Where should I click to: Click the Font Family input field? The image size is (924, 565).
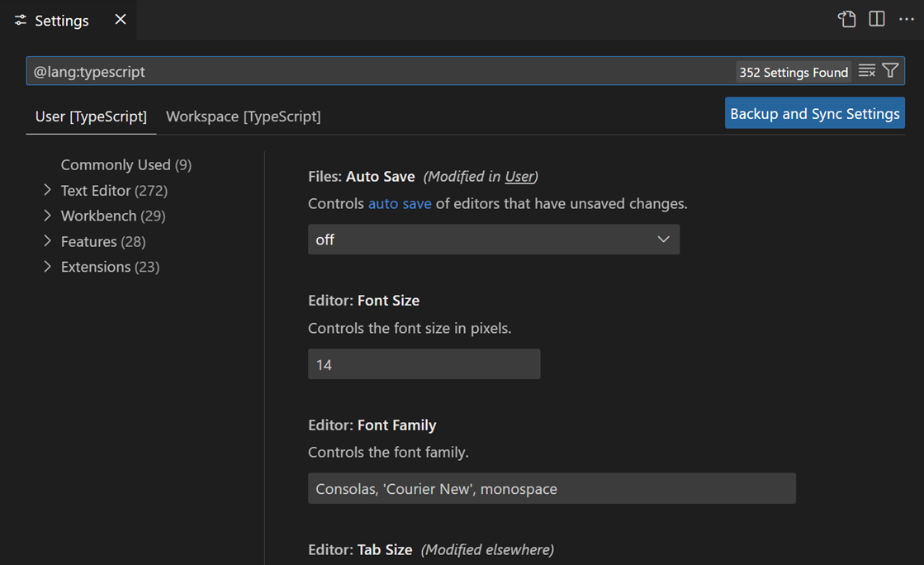click(x=552, y=488)
